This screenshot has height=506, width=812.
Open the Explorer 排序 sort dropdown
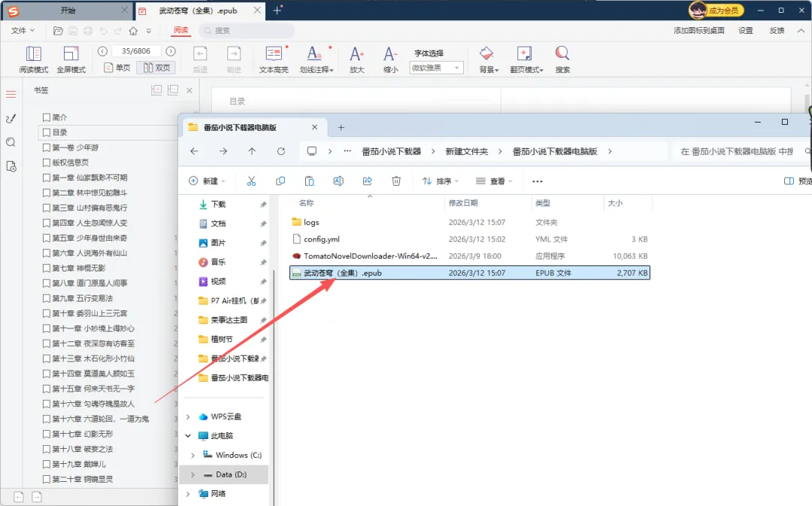[441, 180]
